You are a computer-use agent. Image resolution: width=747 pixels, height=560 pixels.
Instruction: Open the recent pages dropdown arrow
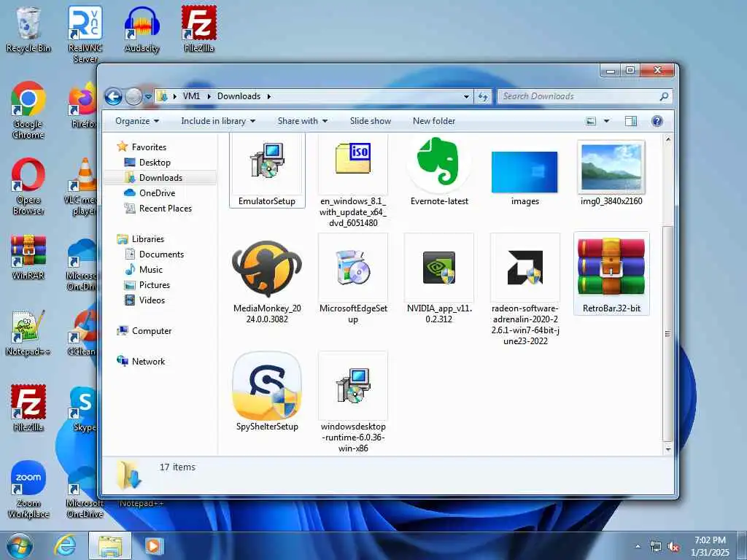tap(148, 97)
